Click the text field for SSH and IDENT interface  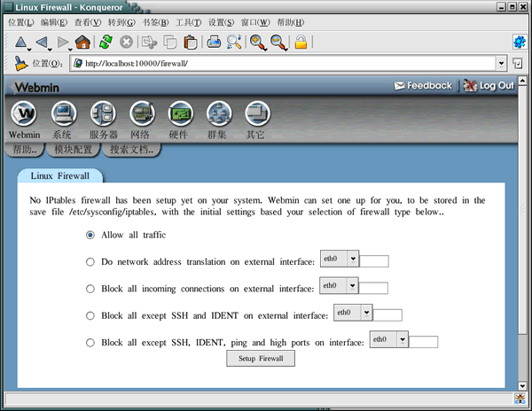tap(387, 314)
